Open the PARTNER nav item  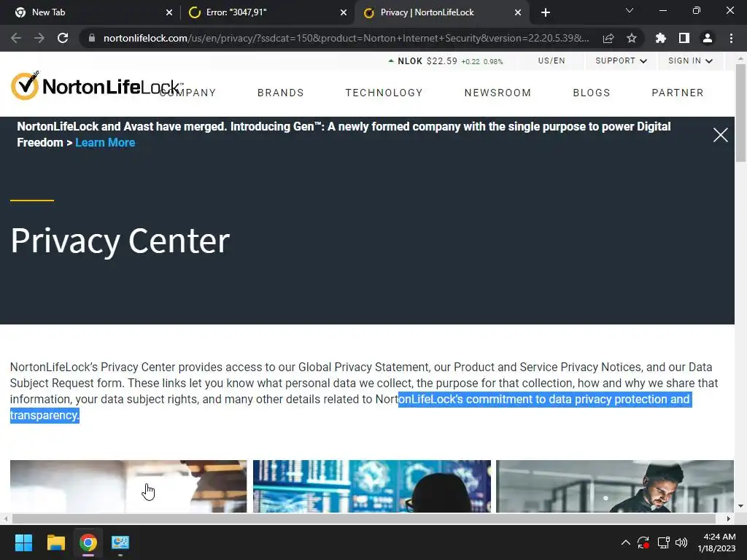coord(678,93)
